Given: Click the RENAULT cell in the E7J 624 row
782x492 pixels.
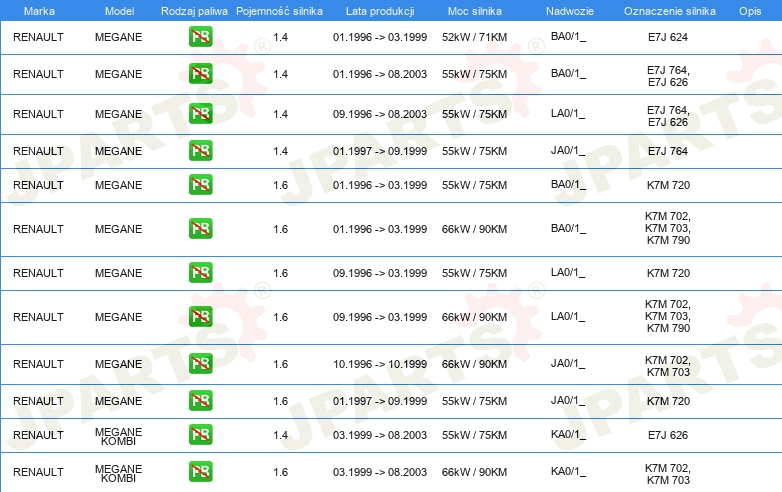Looking at the screenshot, I should (x=38, y=37).
